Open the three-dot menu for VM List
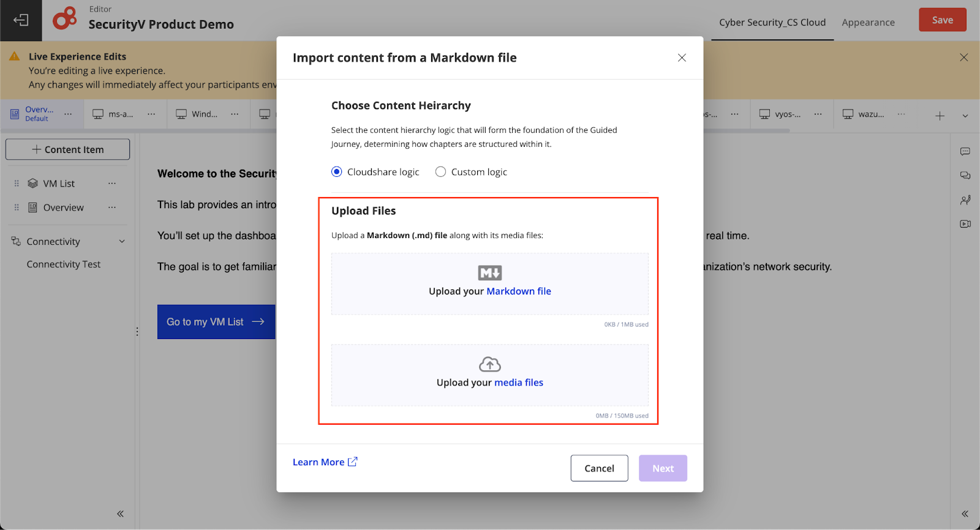Viewport: 980px width, 530px height. point(112,184)
